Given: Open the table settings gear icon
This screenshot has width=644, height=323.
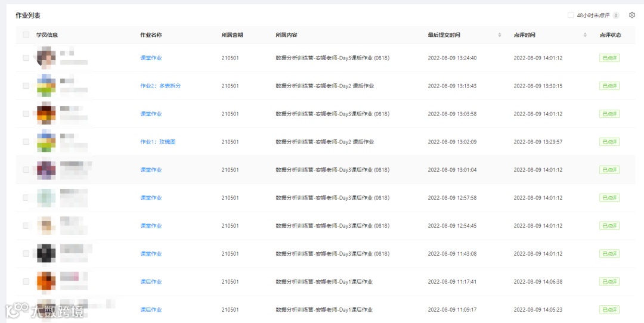Looking at the screenshot, I should pos(631,15).
